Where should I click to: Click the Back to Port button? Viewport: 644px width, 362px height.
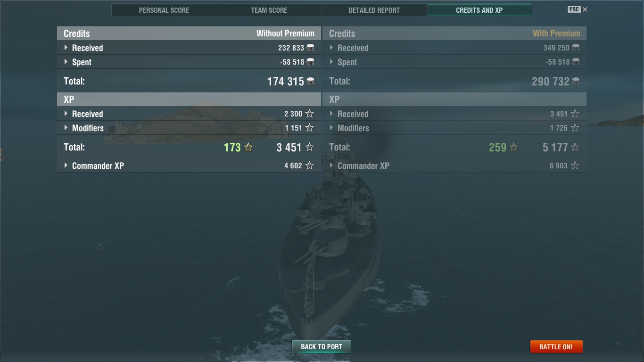322,346
